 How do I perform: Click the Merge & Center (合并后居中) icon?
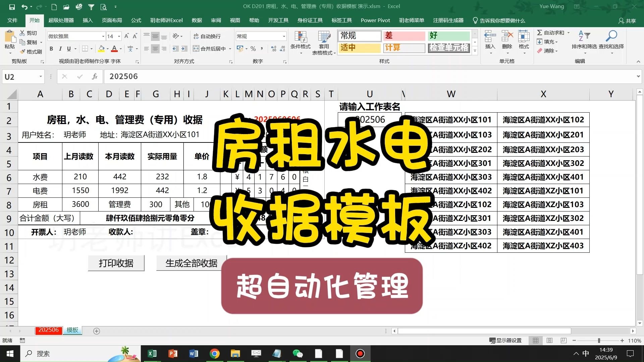click(196, 48)
